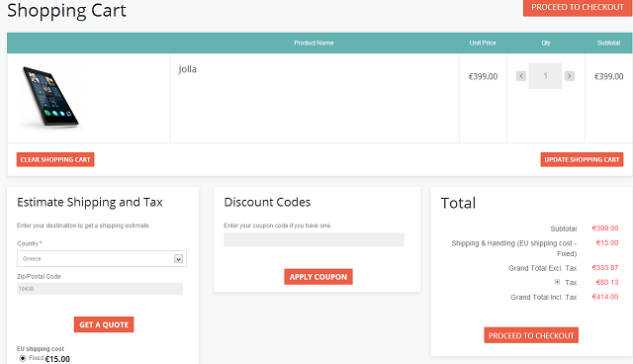Focus the quantity field for Jolla
Viewport: 633px width, 364px height.
545,76
